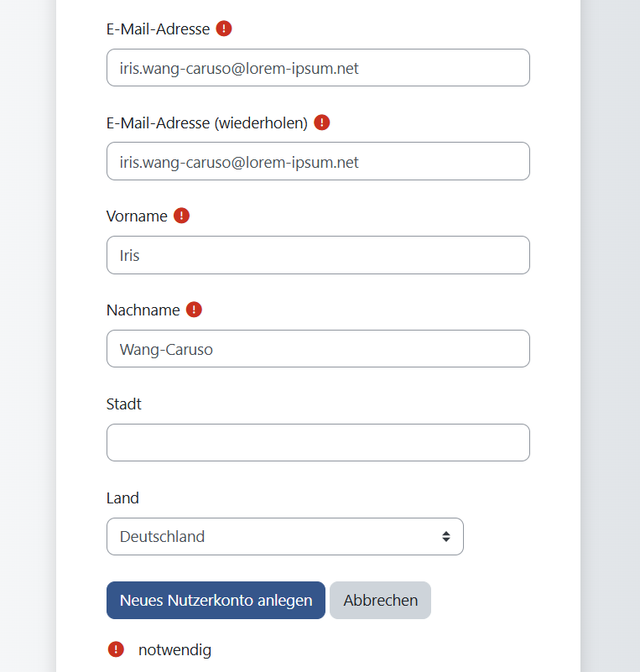Image resolution: width=640 pixels, height=672 pixels.
Task: Click the required icon next to E-Mail-Adresse (wiederholen)
Action: [321, 122]
